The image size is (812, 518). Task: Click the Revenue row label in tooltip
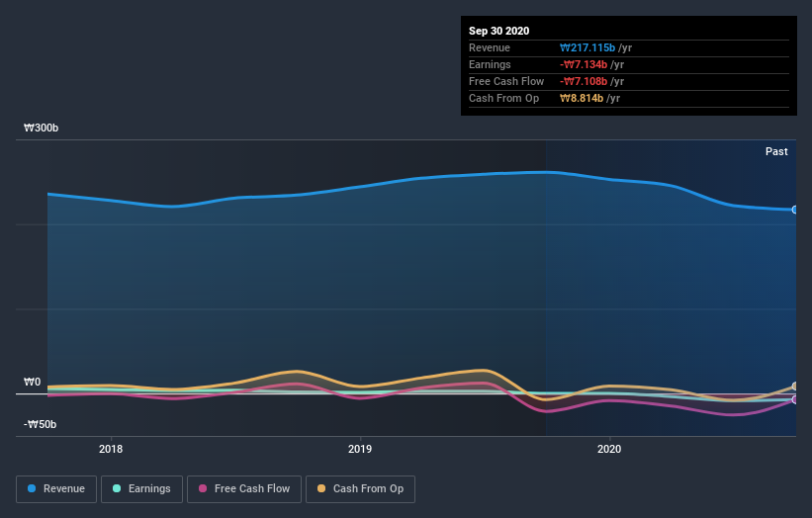pos(490,47)
